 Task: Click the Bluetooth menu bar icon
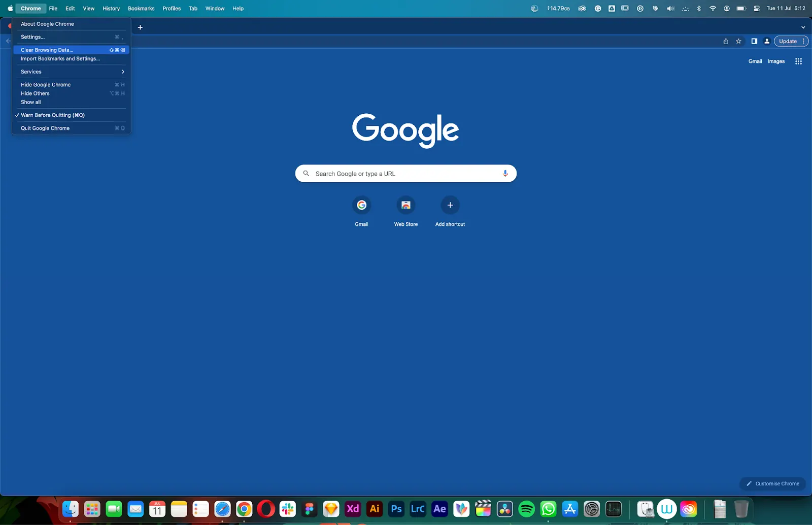pyautogui.click(x=699, y=8)
